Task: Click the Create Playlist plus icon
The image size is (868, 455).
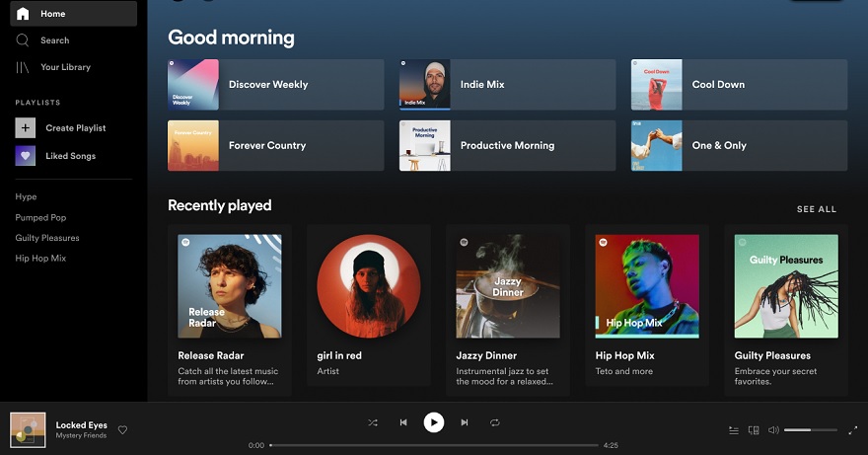Action: [25, 128]
